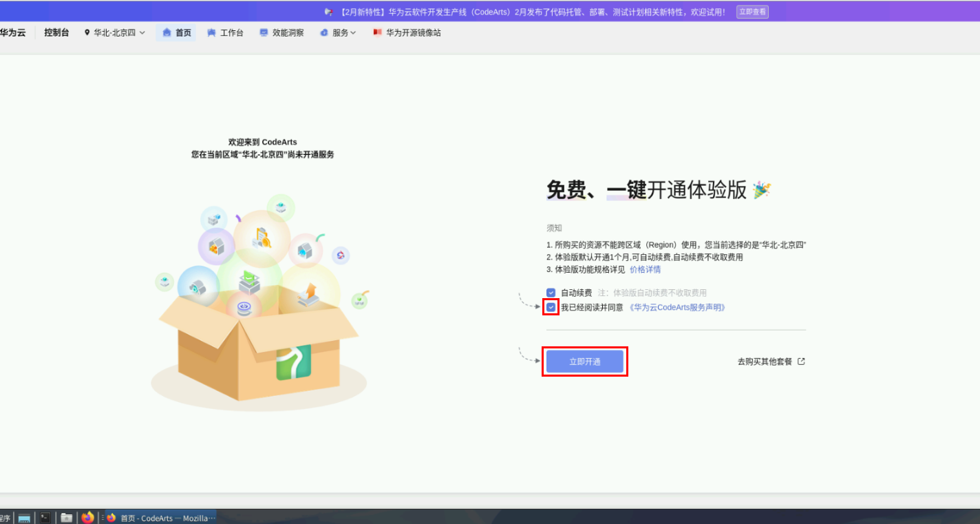980x524 pixels.
Task: Expand the 华北-北京四 region dropdown
Action: coord(115,32)
